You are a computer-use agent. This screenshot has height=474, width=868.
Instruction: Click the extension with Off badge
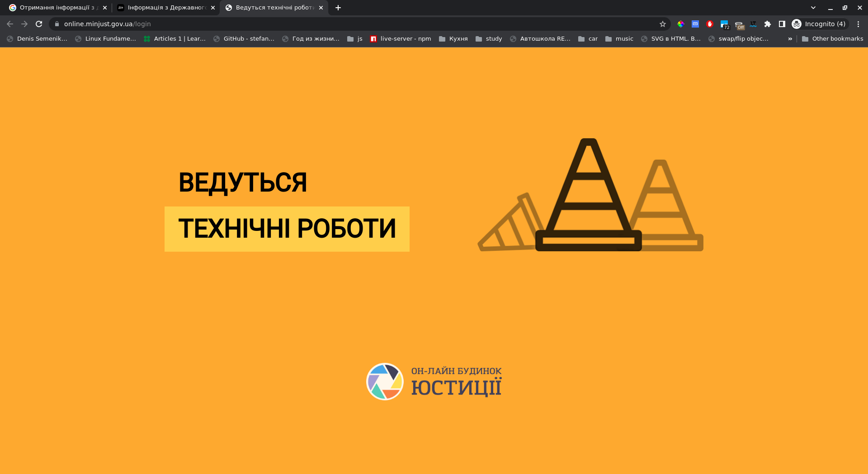click(x=739, y=25)
